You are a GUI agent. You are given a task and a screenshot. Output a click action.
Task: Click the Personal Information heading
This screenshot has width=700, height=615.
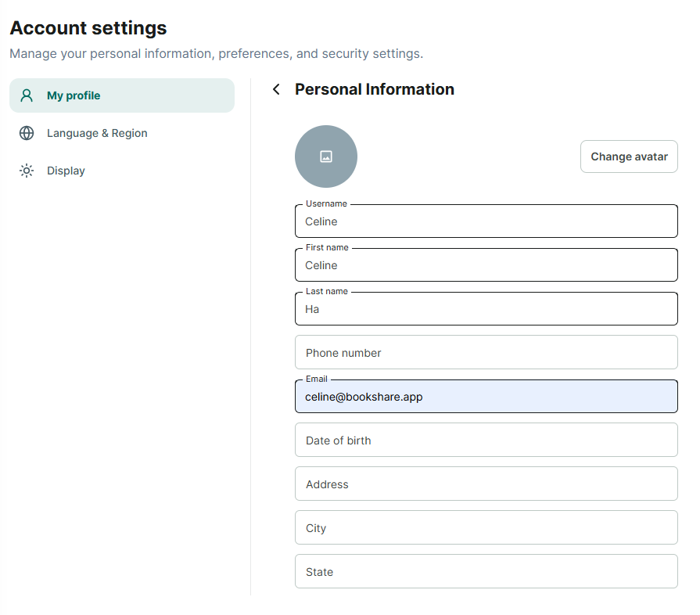(375, 89)
